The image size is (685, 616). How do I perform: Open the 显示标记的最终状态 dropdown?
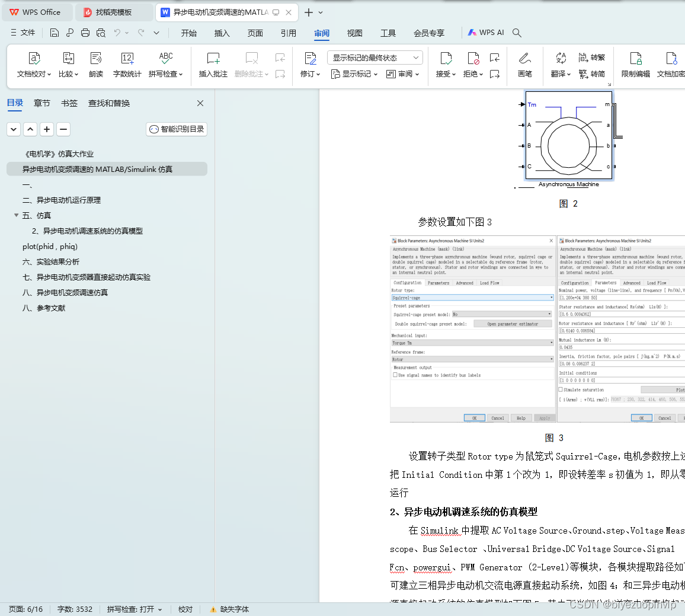375,58
